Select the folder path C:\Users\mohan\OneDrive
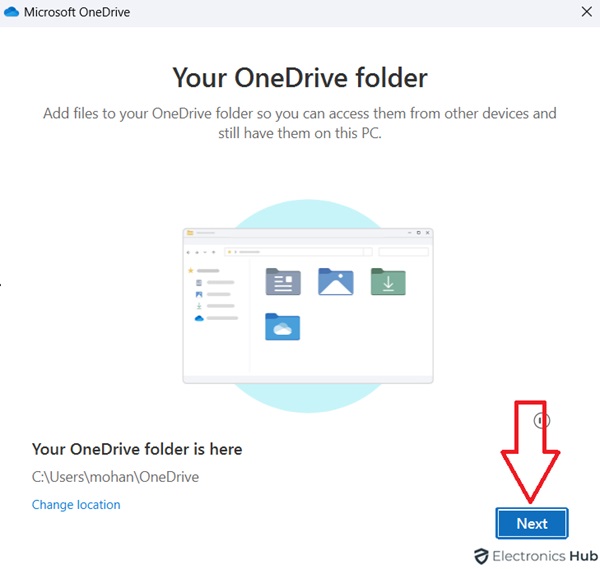This screenshot has height=569, width=600. coord(115,477)
